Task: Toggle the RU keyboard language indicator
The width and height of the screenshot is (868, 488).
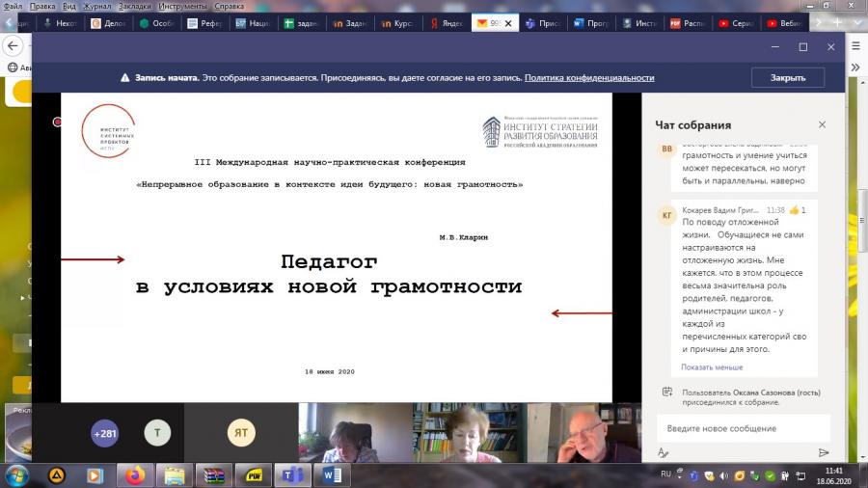Action: [665, 474]
